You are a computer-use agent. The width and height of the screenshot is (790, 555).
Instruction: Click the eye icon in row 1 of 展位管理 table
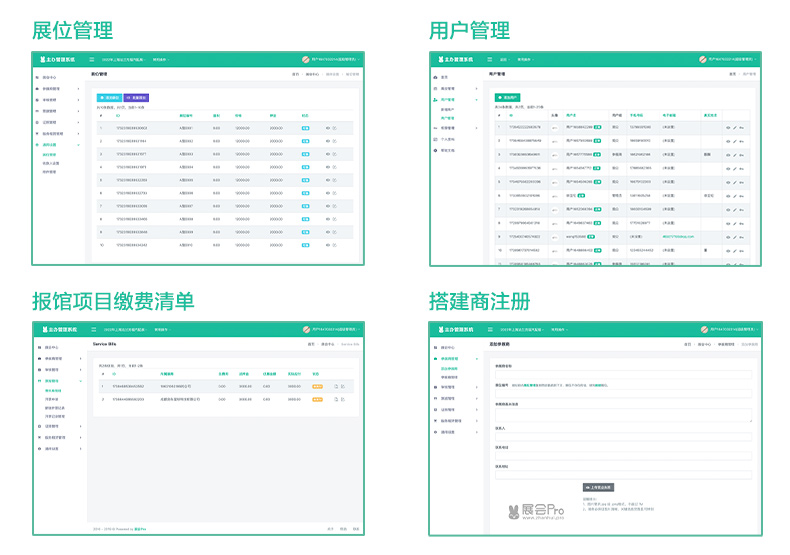[x=328, y=128]
